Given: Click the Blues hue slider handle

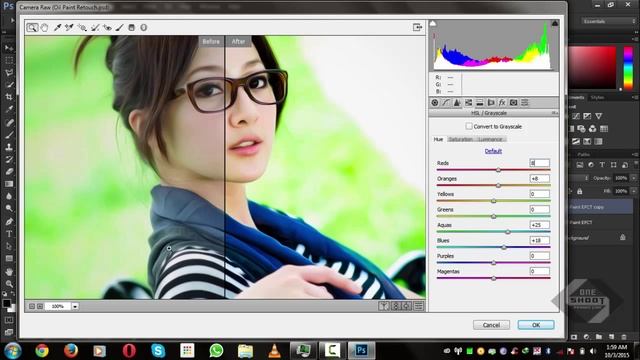Looking at the screenshot, I should tap(504, 247).
